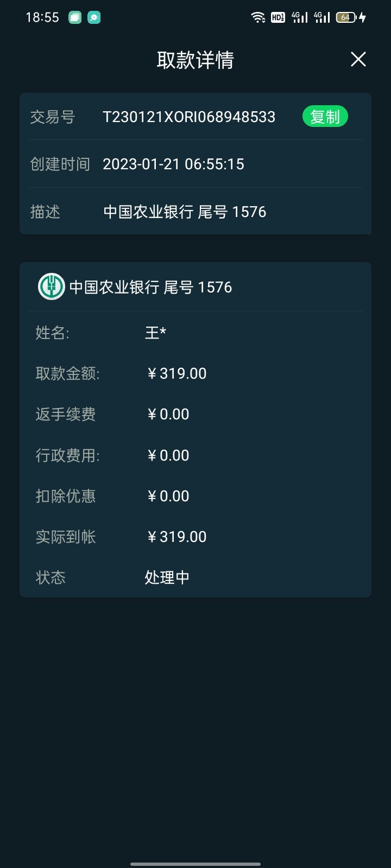
Task: Tap the bank card header ending 1576
Action: 150,287
